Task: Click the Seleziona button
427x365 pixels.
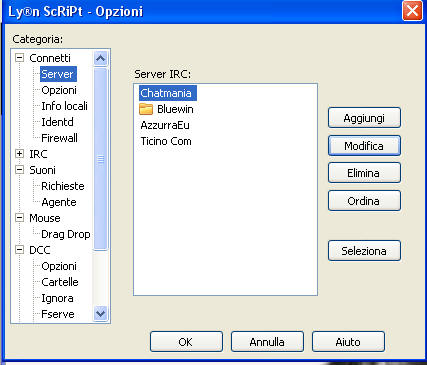Action: (x=364, y=251)
